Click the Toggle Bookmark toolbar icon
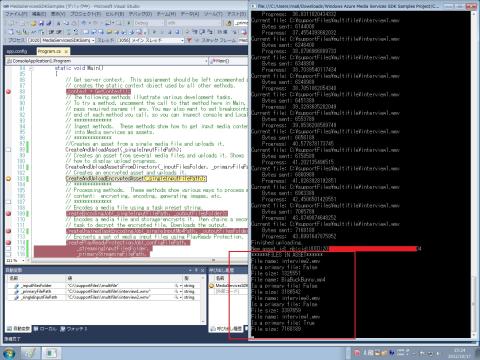 click(87, 32)
